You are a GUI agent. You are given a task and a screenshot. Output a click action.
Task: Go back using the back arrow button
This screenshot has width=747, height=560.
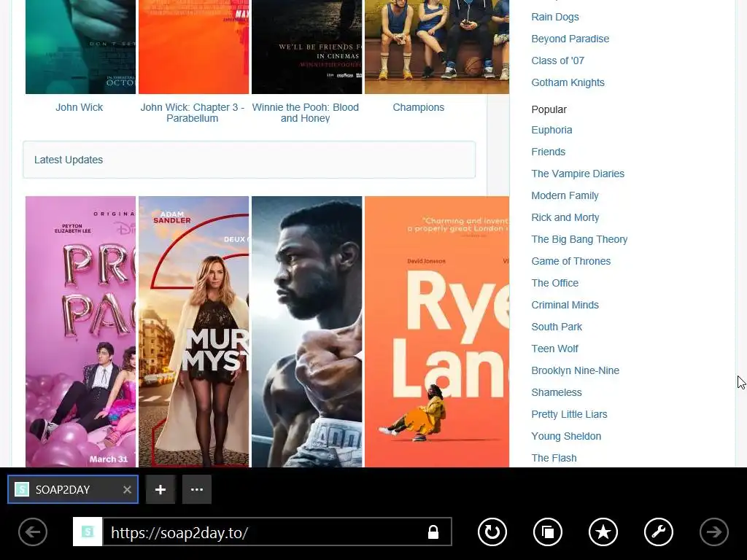pyautogui.click(x=33, y=532)
